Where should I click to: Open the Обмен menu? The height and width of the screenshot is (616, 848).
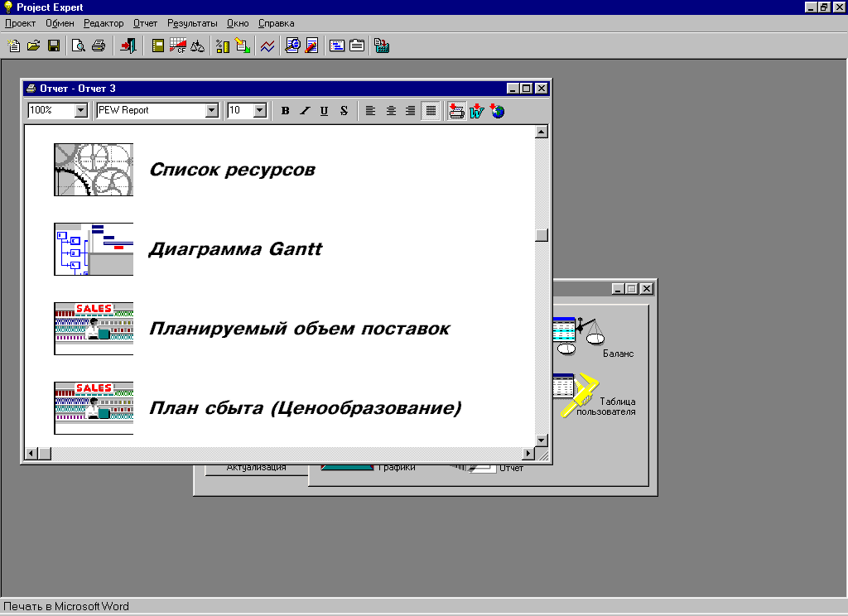[60, 23]
